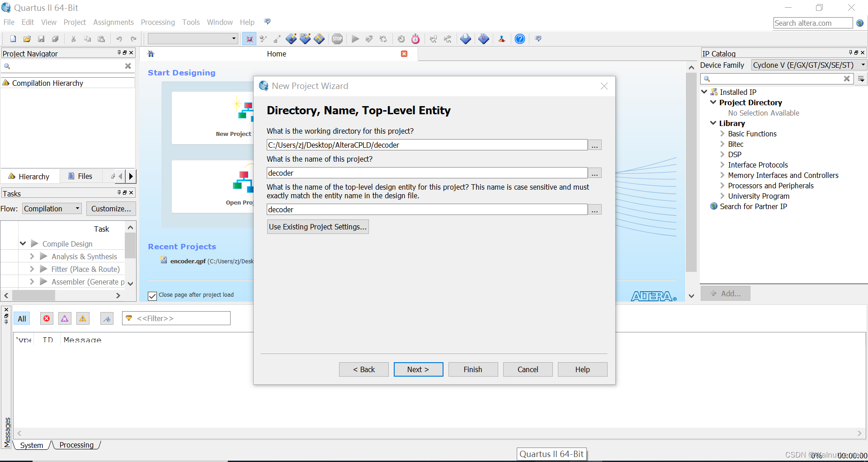Click the Project Navigator toggle icon in toolbar
The image size is (868, 462).
pyautogui.click(x=249, y=39)
